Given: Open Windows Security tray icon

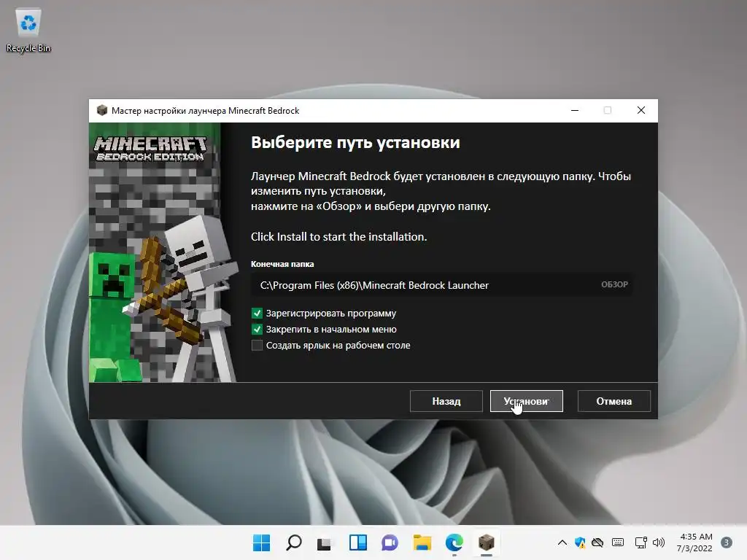Looking at the screenshot, I should click(580, 542).
